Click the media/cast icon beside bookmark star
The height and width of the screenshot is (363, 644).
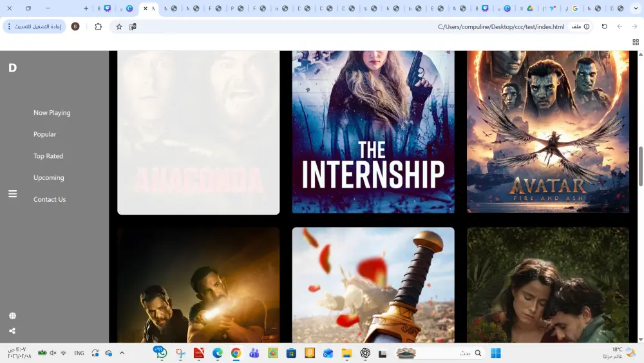tap(133, 26)
